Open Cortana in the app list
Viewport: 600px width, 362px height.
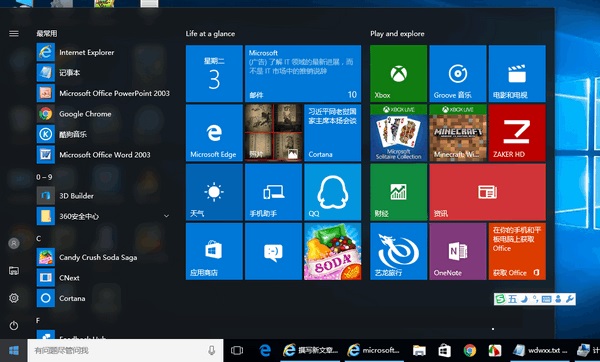[x=103, y=298]
